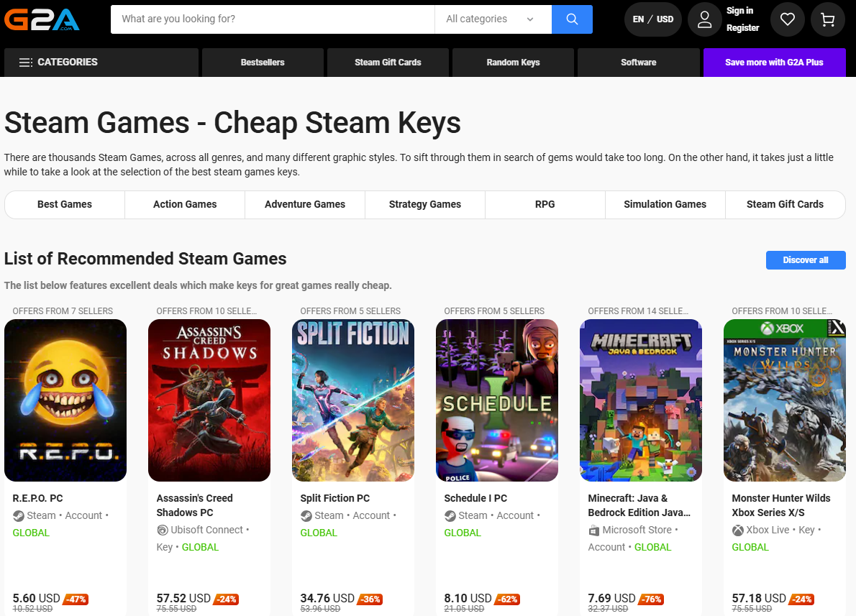856x616 pixels.
Task: Click Save more with G2A Plus
Action: [x=774, y=63]
